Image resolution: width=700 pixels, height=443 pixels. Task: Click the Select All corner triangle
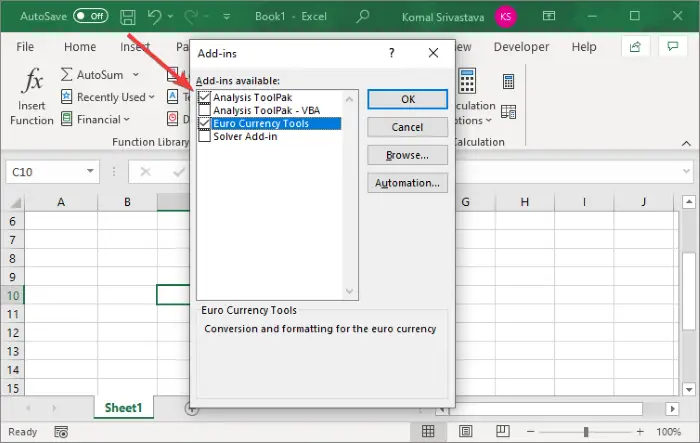(15, 203)
